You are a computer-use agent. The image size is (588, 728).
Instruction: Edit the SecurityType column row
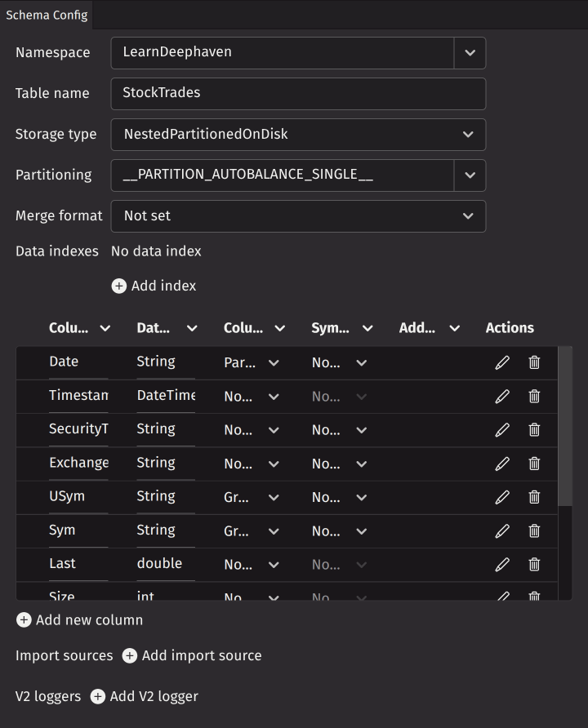point(502,430)
